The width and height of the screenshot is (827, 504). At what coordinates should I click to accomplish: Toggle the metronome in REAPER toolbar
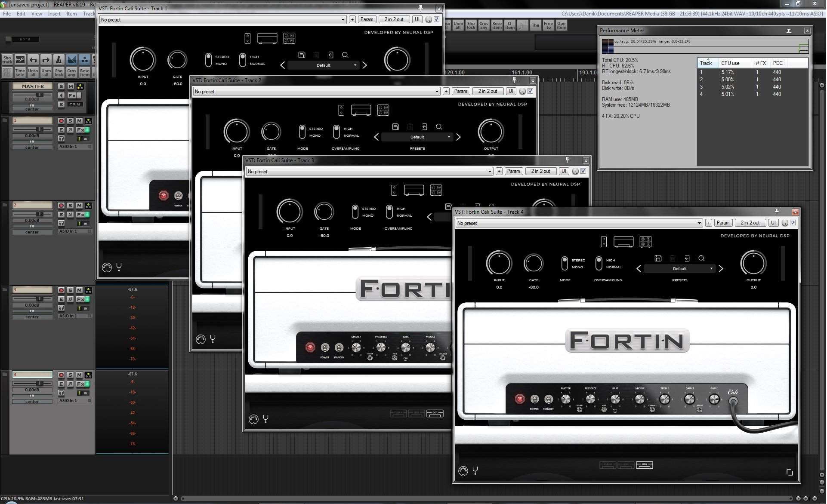point(59,60)
